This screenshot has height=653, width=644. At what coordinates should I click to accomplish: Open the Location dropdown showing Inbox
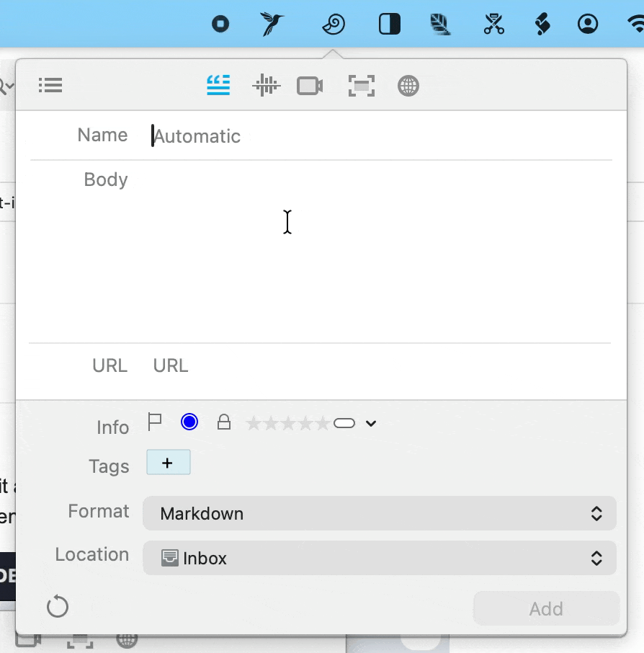coord(380,558)
